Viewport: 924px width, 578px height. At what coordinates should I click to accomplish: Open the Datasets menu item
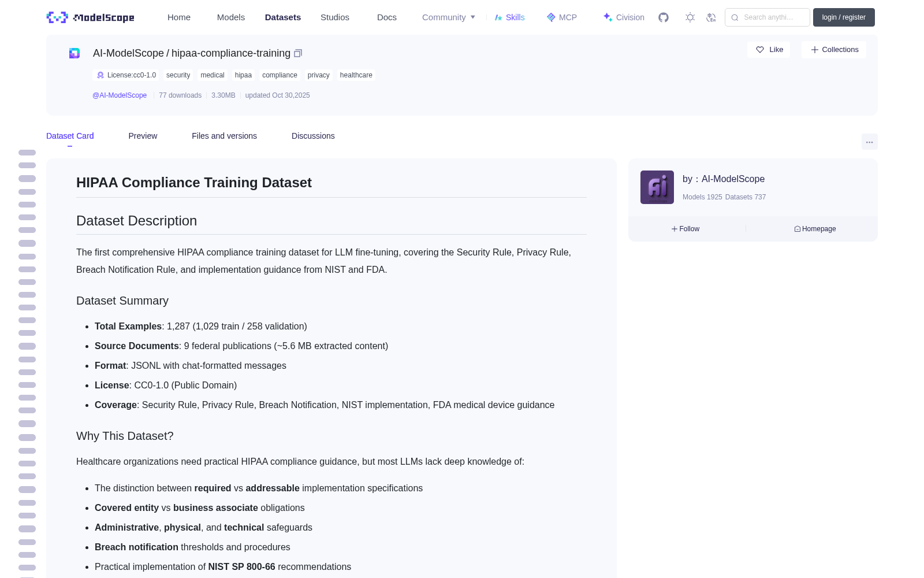[283, 17]
